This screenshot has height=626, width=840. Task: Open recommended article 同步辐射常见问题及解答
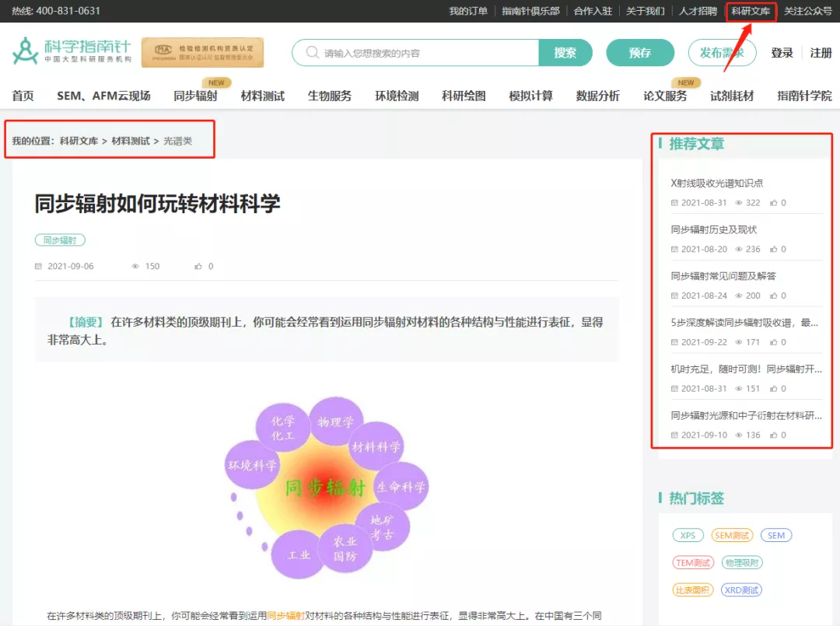(x=723, y=276)
